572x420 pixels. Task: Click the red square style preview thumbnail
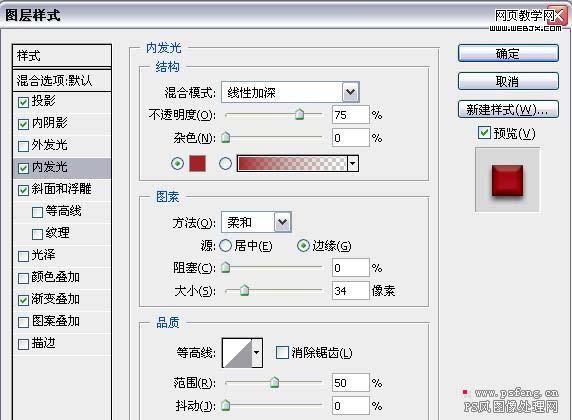point(507,180)
